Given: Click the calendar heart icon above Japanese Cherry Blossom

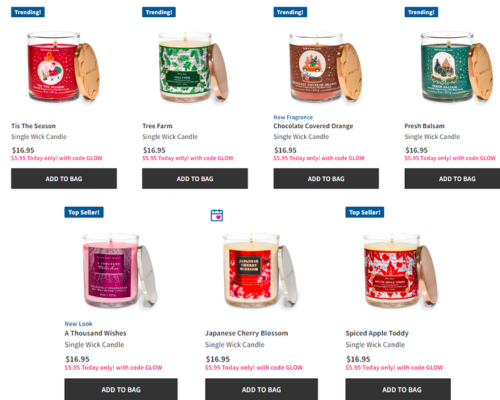Looking at the screenshot, I should 217,215.
